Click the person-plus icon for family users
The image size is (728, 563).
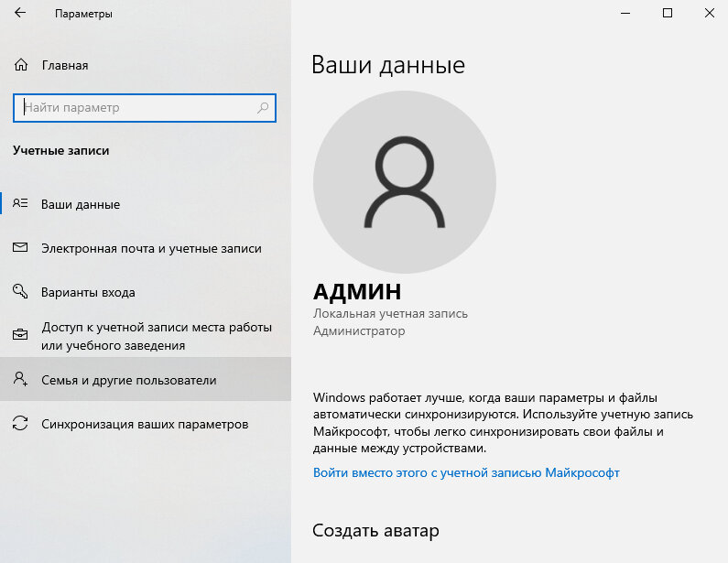pos(20,379)
